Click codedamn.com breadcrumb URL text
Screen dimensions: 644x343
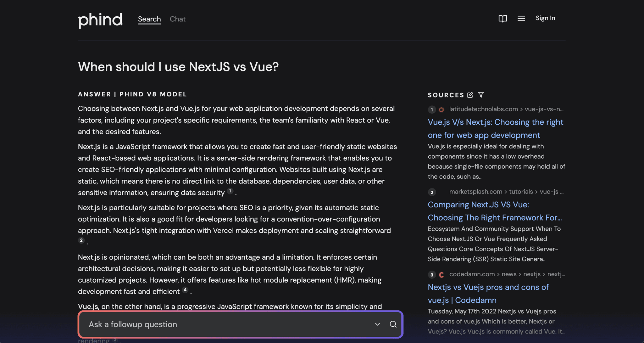(507, 274)
